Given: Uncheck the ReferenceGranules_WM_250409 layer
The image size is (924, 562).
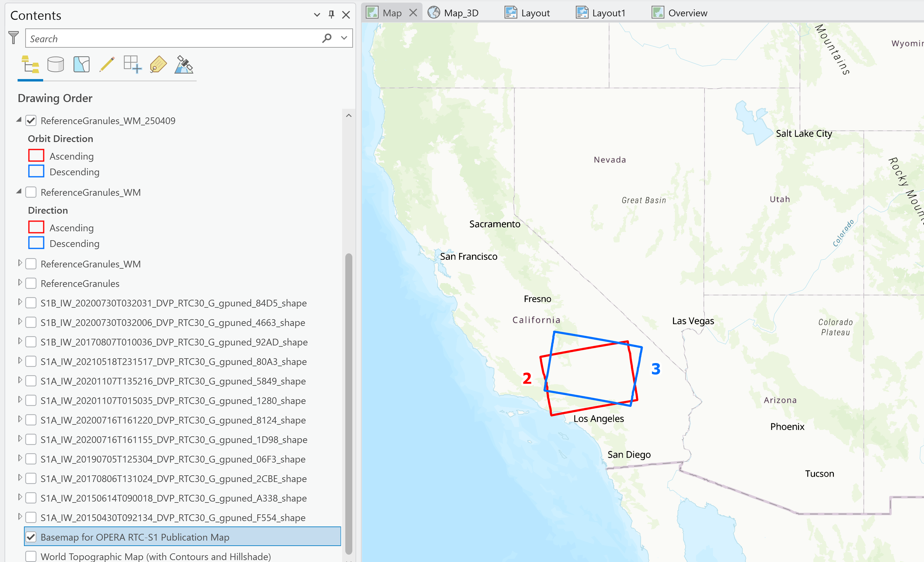Looking at the screenshot, I should 31,120.
